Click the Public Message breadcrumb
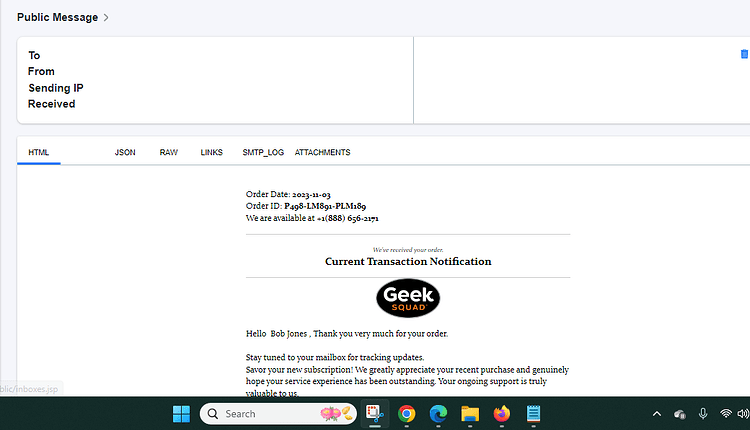This screenshot has width=750, height=430. pos(57,17)
